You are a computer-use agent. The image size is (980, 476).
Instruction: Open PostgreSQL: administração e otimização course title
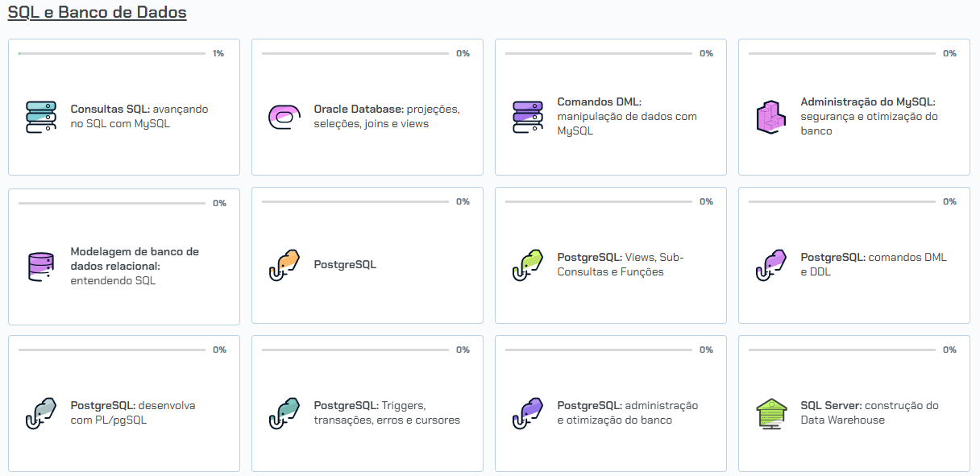coord(627,413)
